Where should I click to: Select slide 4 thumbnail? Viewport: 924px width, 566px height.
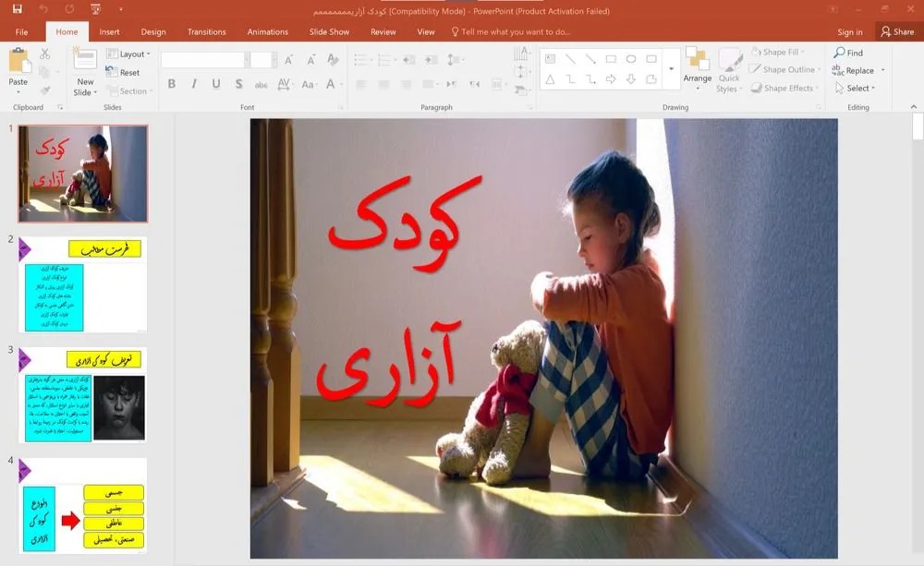[x=82, y=506]
